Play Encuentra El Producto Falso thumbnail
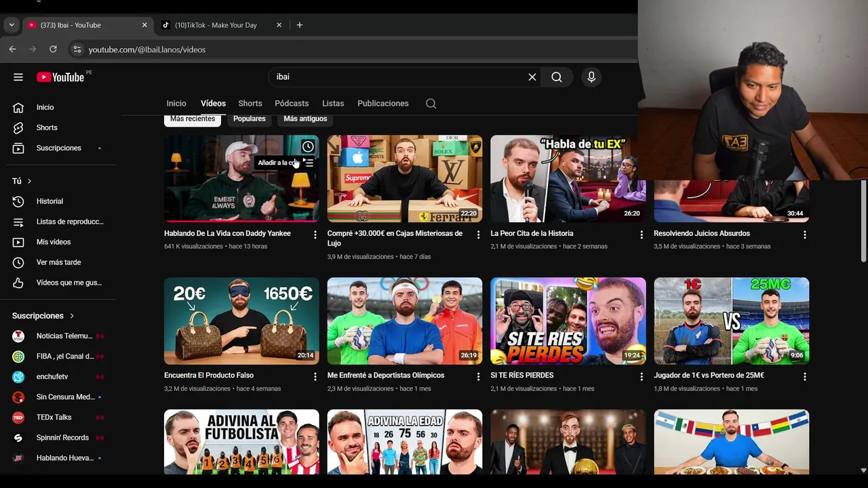Image resolution: width=868 pixels, height=488 pixels. pos(241,321)
